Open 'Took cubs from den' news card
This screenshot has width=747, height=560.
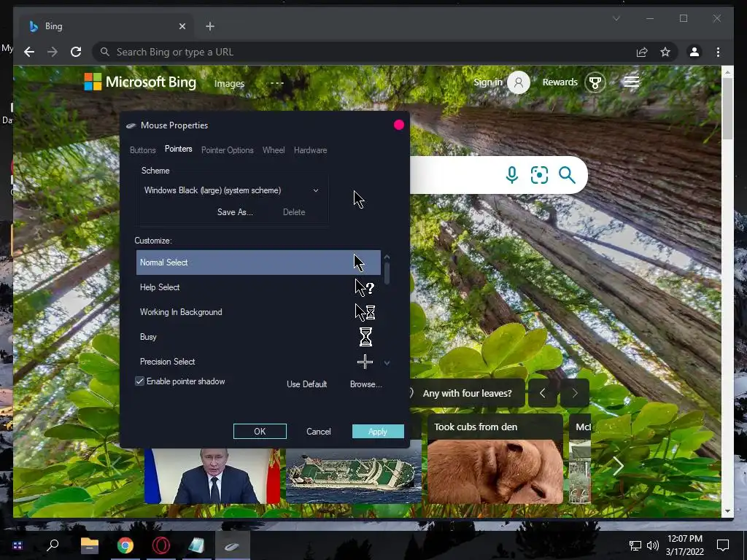(x=495, y=458)
